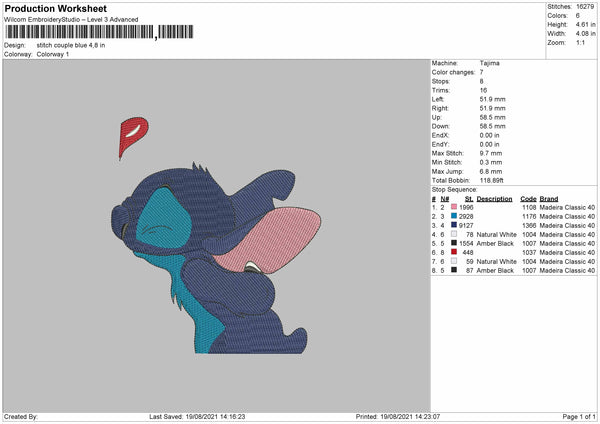
Task: Click the pink thread swatch in stop 1
Action: pyautogui.click(x=454, y=207)
